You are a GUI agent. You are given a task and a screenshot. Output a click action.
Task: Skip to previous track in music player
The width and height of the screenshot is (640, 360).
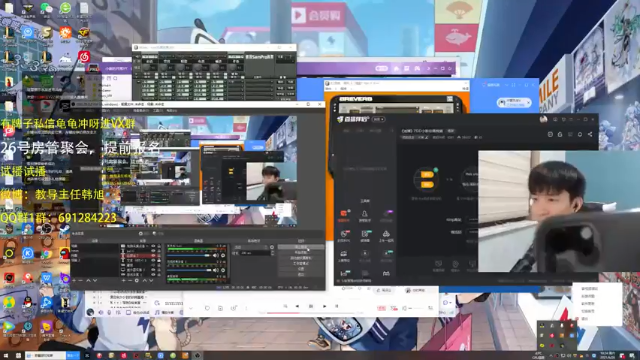pos(297,306)
